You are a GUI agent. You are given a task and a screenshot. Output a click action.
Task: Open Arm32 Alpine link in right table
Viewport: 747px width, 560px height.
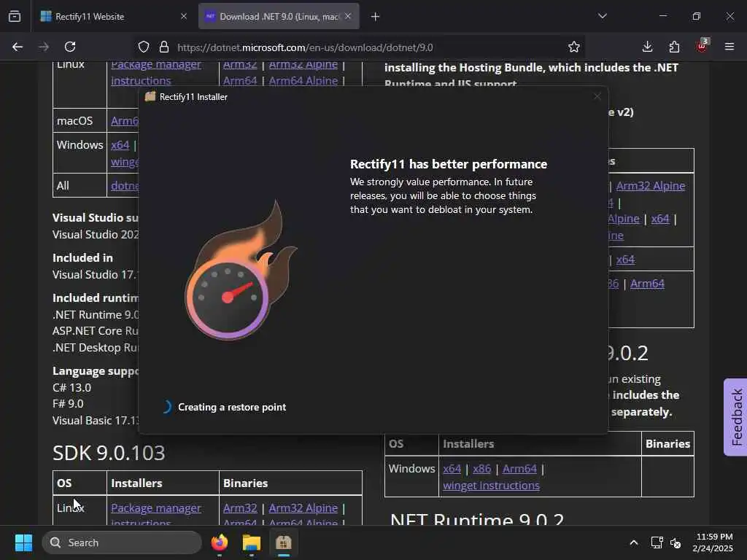pos(650,186)
